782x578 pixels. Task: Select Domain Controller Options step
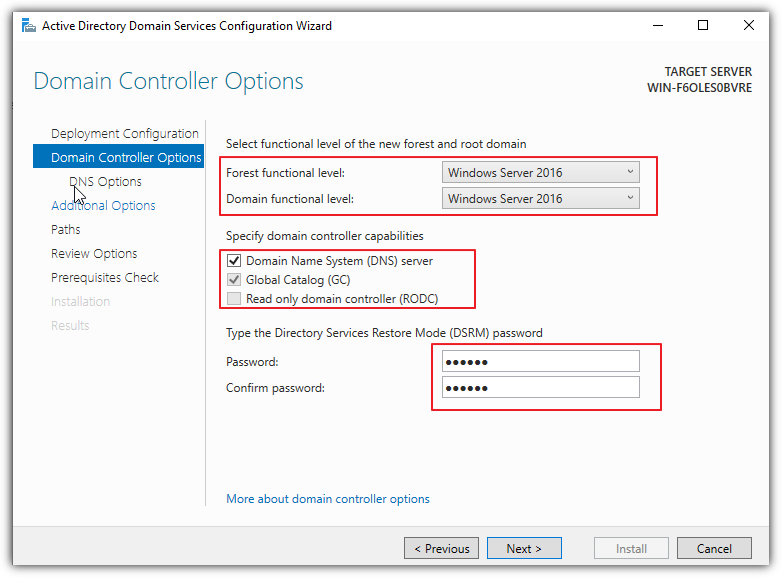pos(119,157)
